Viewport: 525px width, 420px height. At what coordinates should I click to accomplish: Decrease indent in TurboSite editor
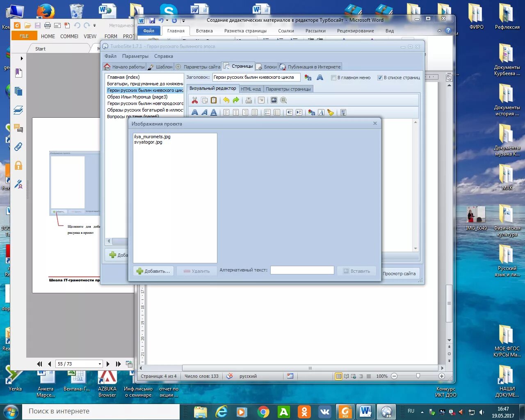tap(290, 112)
